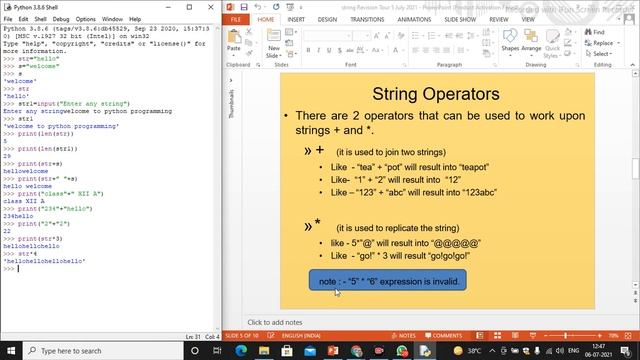This screenshot has height=360, width=640.
Task: Switch to the SLIDE SHOW tab
Action: click(460, 20)
